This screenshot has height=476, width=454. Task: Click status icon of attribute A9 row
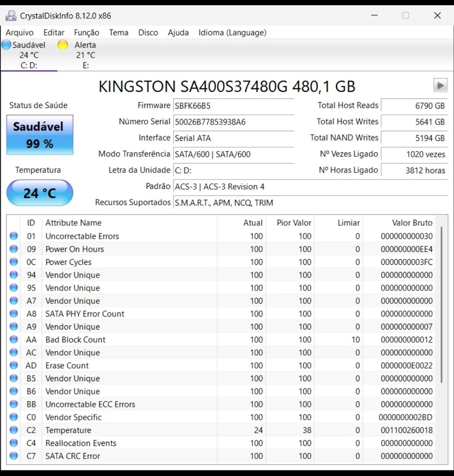[x=14, y=327]
